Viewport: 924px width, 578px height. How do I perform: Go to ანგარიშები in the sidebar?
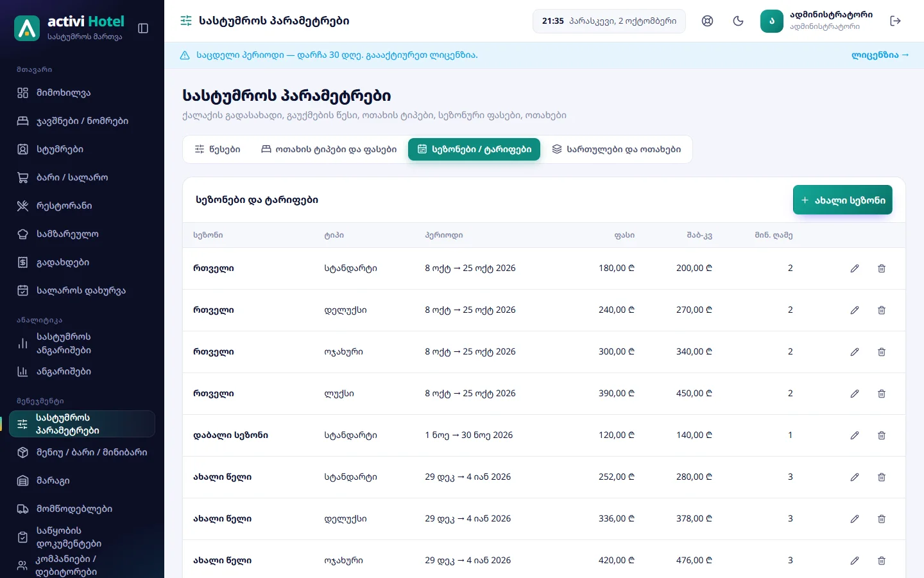tap(82, 372)
